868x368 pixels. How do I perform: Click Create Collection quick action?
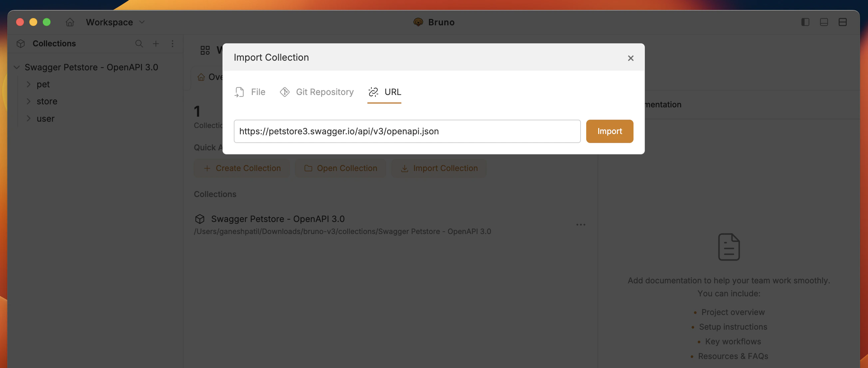[x=241, y=168]
